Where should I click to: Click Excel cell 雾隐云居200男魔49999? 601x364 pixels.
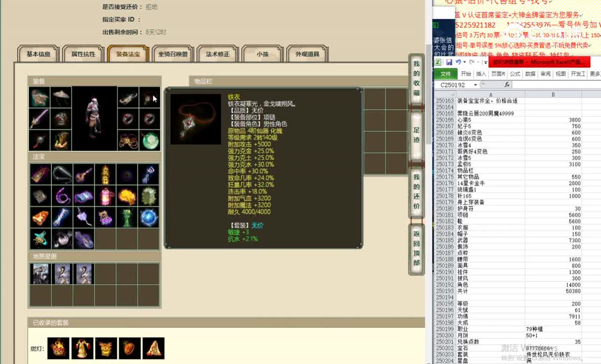coord(490,113)
